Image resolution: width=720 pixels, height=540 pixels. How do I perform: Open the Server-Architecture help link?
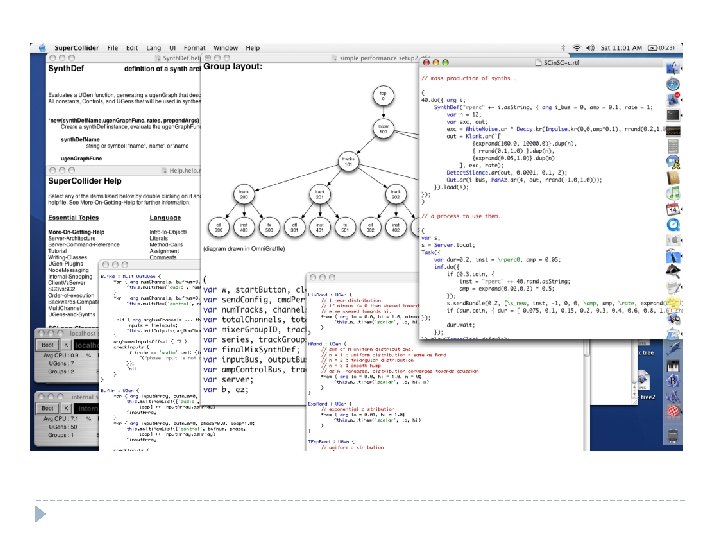[x=72, y=238]
